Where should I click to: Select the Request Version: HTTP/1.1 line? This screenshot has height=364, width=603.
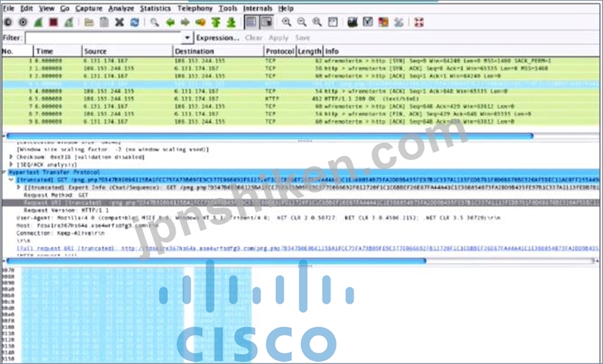(x=66, y=211)
